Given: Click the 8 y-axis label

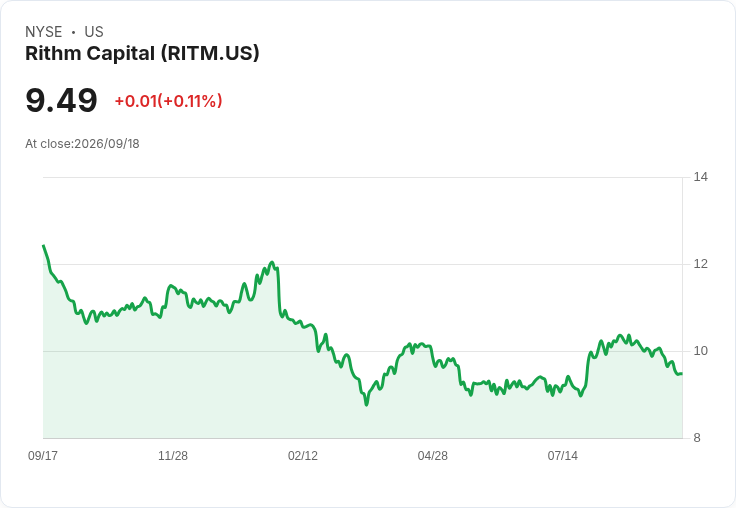Looking at the screenshot, I should pos(697,438).
